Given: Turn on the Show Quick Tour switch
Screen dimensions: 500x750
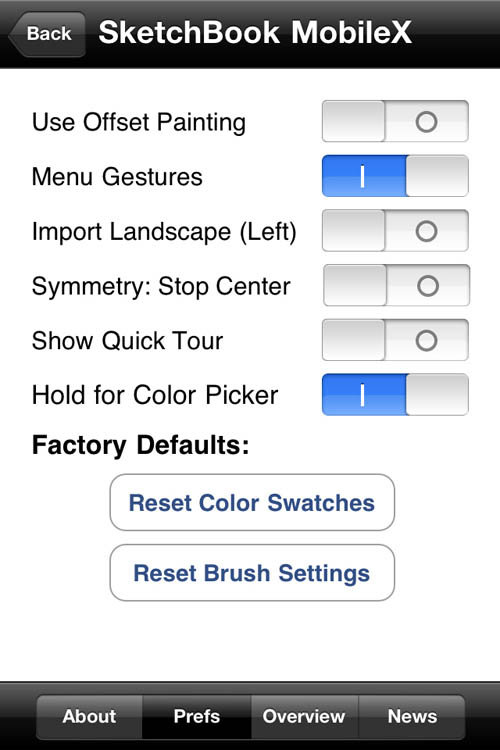Looking at the screenshot, I should coord(395,340).
